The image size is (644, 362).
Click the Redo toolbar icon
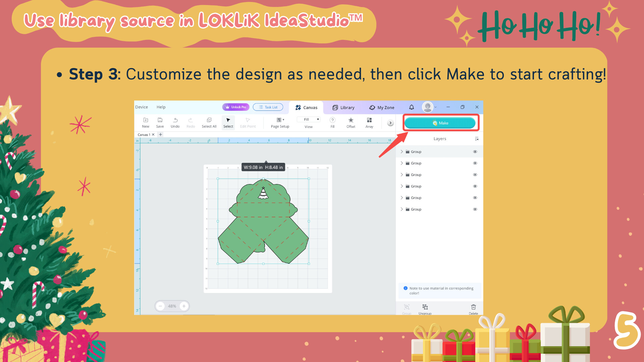(191, 120)
